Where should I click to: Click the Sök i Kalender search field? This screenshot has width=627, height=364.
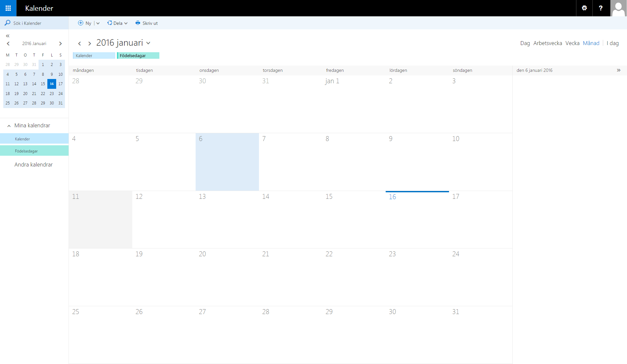pos(34,23)
